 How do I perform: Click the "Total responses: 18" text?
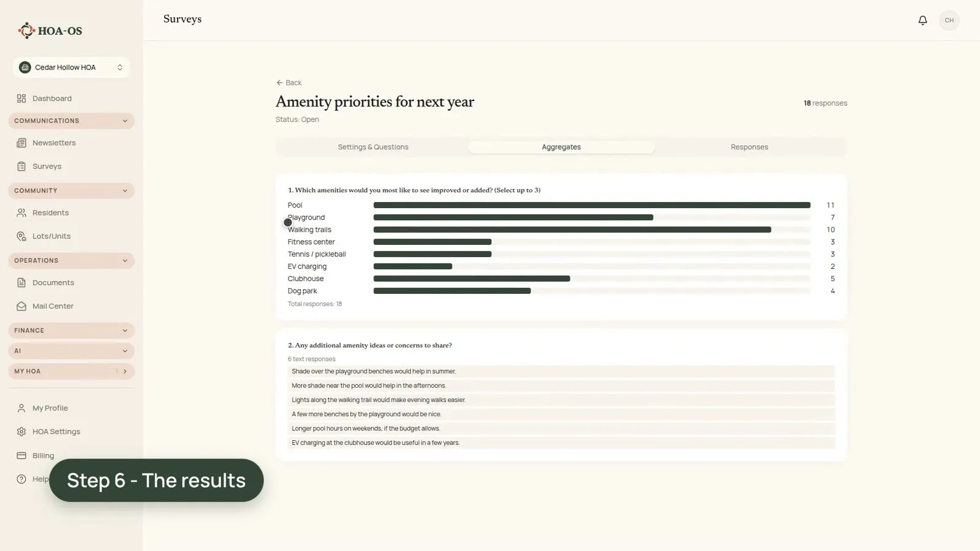[x=315, y=304]
